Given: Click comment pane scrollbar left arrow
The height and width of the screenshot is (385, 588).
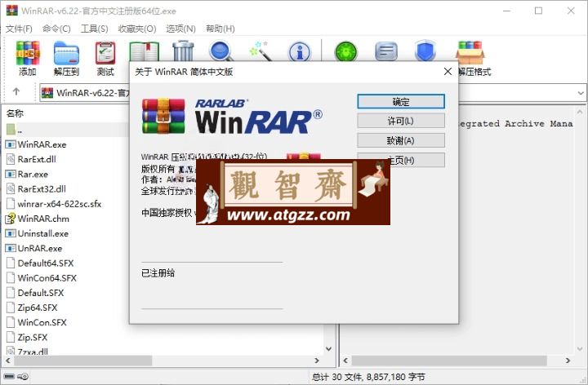Looking at the screenshot, I should [x=345, y=361].
